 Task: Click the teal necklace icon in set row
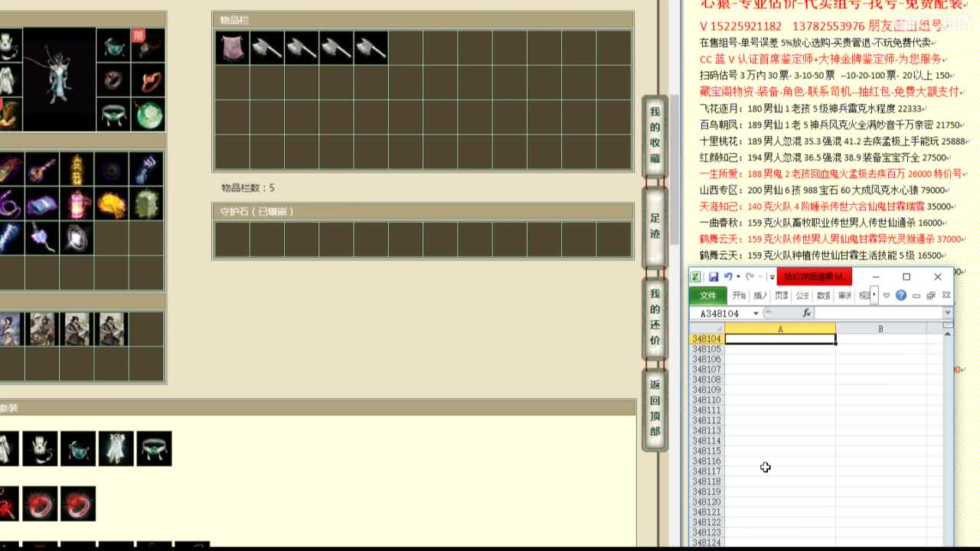[x=78, y=448]
